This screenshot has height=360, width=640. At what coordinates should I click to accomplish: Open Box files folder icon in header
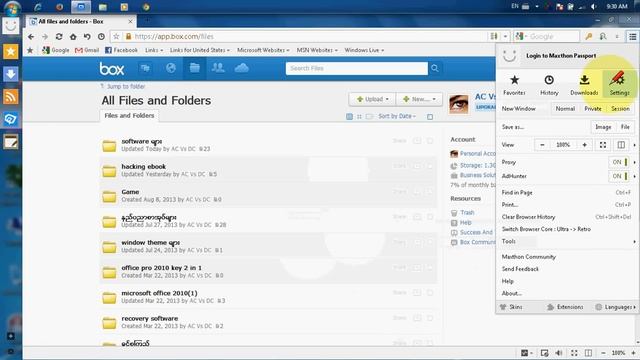coord(194,68)
